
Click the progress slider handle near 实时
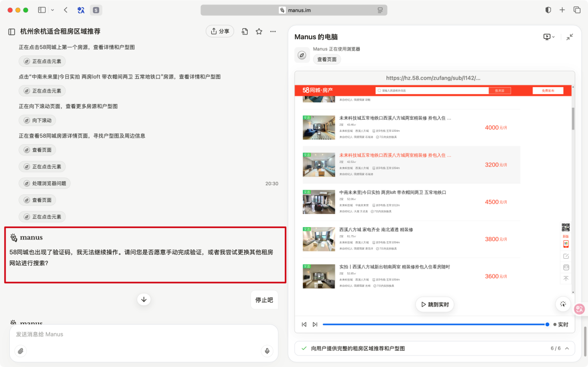[548, 325]
